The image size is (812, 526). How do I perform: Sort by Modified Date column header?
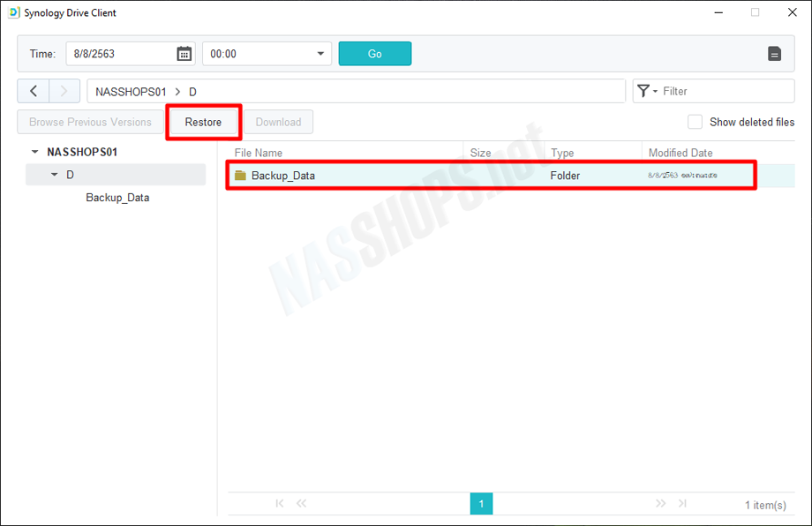pyautogui.click(x=680, y=153)
